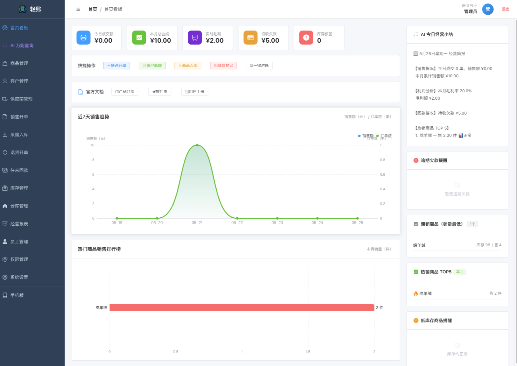Click the orange quick-action button
This screenshot has height=366, width=517.
coord(188,65)
